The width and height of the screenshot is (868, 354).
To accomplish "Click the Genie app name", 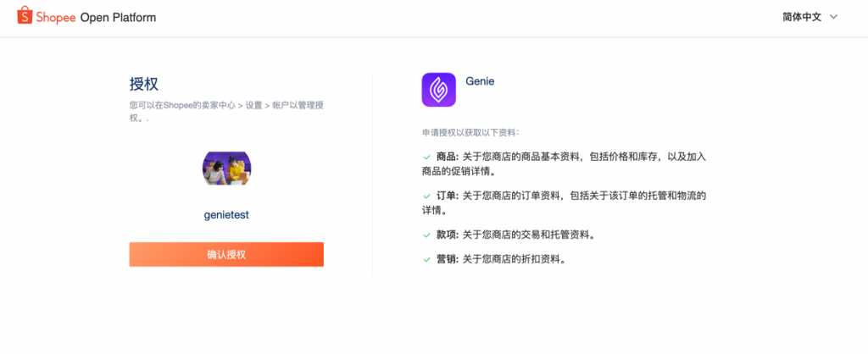I will 480,81.
